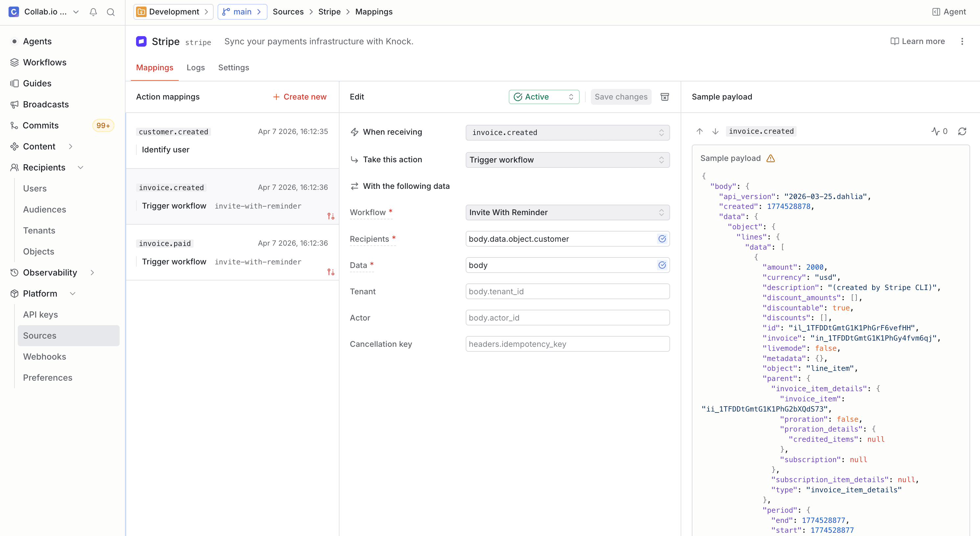Open the 'When receiving' event dropdown
This screenshot has height=536, width=980.
click(567, 132)
